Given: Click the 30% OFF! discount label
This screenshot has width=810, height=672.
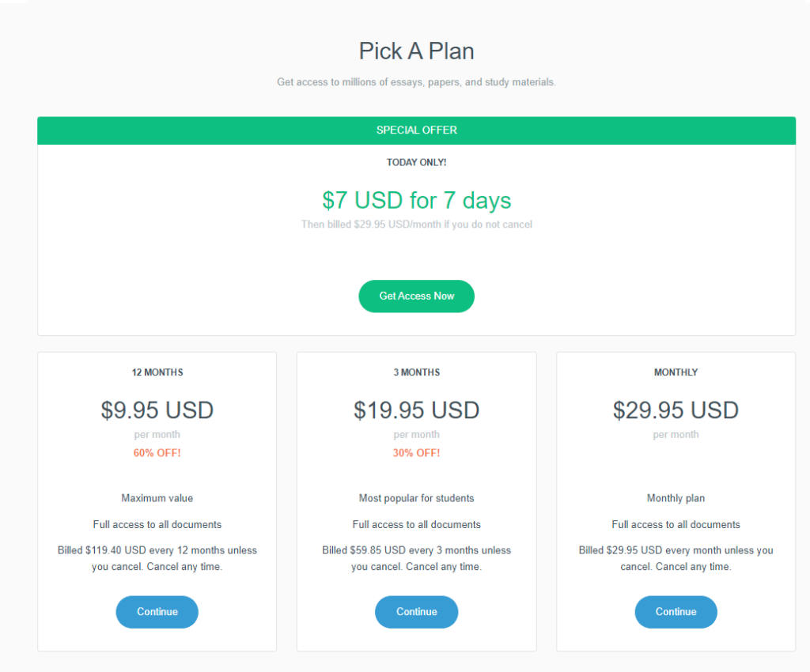Looking at the screenshot, I should 416,453.
